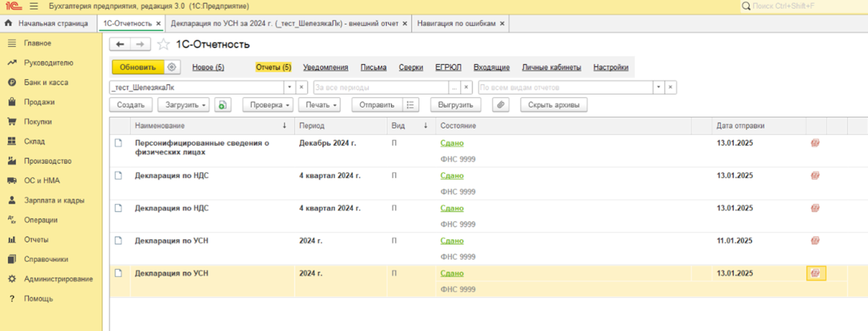
Task: Click the Сдано link in the Персонифицированные сведения row
Action: click(x=452, y=143)
